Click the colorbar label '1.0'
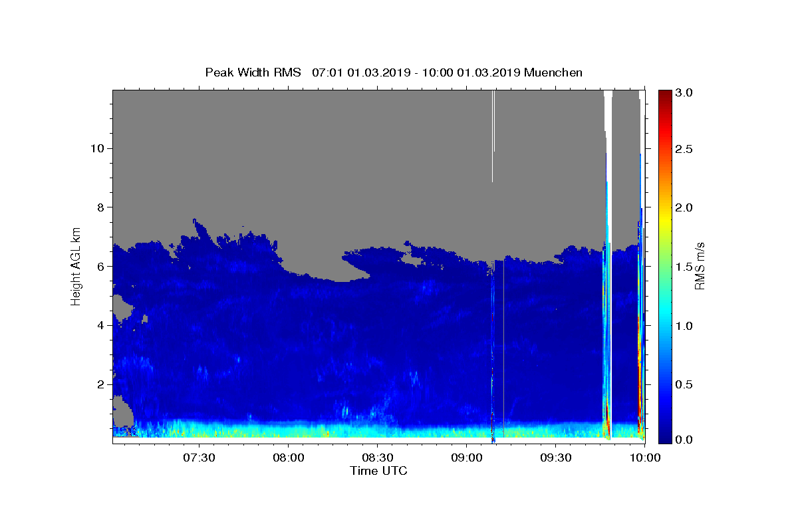This screenshot has width=798, height=532. [x=684, y=325]
